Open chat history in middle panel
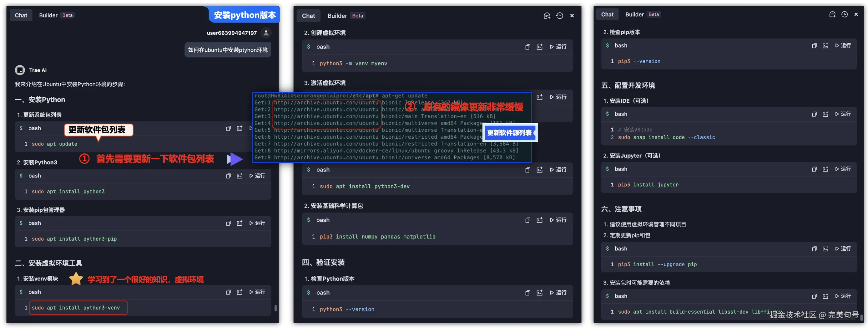Image resolution: width=868 pixels, height=328 pixels. coord(560,16)
